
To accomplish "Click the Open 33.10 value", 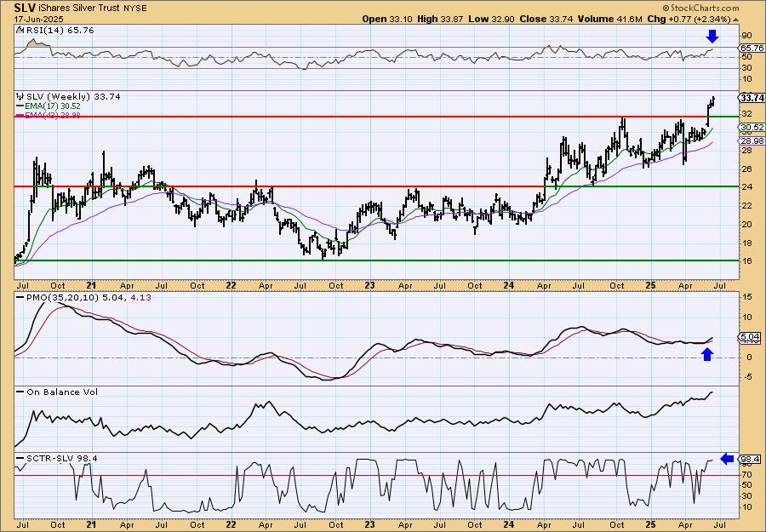I will (x=387, y=19).
